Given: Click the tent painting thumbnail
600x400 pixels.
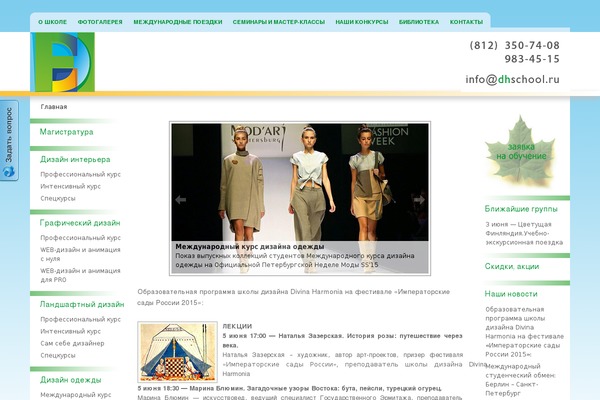Looking at the screenshot, I should [178, 352].
